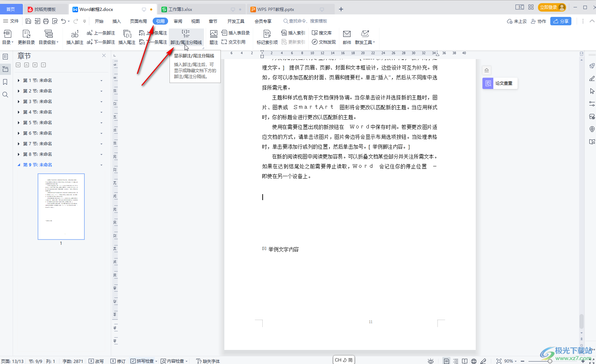Switch to 插入 ribbon tab
Image resolution: width=596 pixels, height=364 pixels.
coord(116,21)
